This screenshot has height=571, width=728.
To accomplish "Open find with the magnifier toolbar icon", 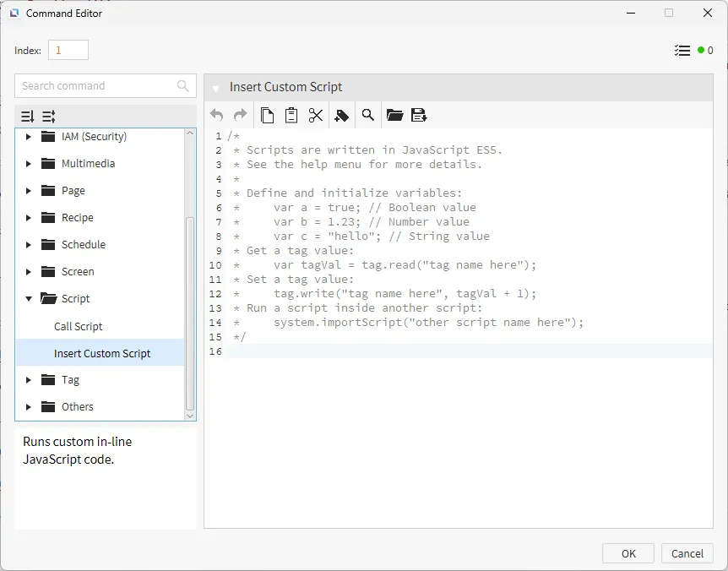I will pyautogui.click(x=368, y=116).
